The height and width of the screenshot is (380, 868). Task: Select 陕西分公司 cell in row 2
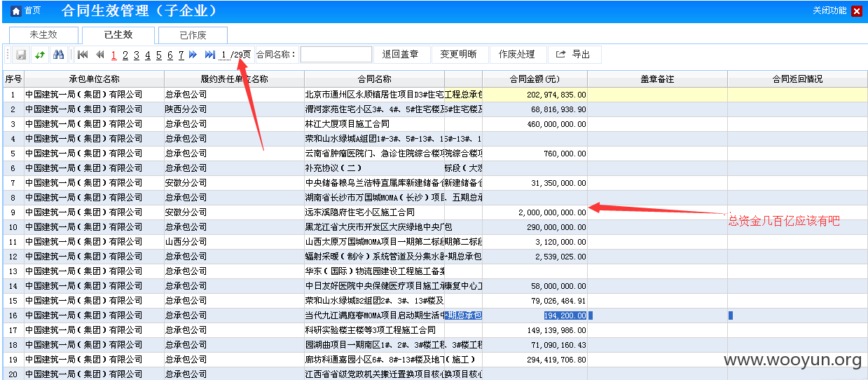234,109
